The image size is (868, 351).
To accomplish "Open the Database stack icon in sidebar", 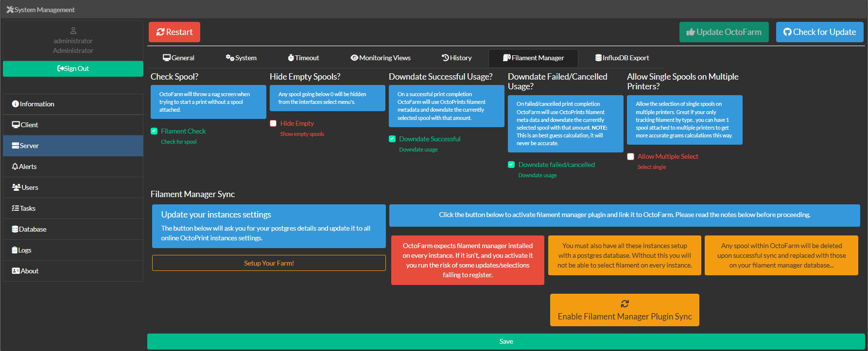I will coord(15,229).
